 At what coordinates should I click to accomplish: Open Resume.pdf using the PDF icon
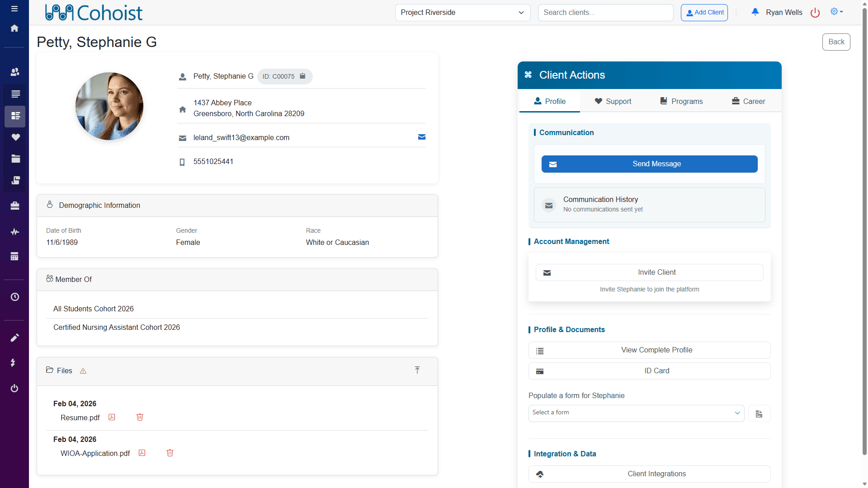point(111,417)
